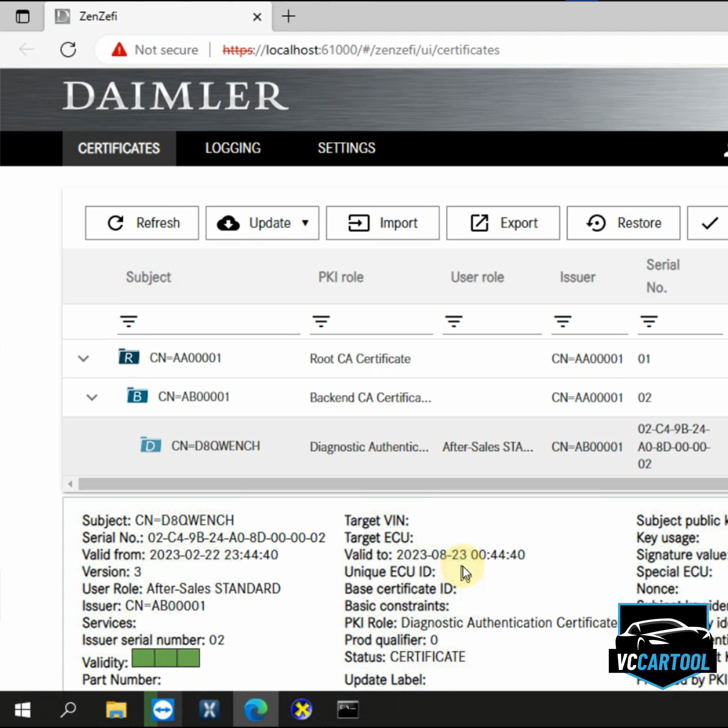Click the Serial No. column filter icon

click(648, 322)
